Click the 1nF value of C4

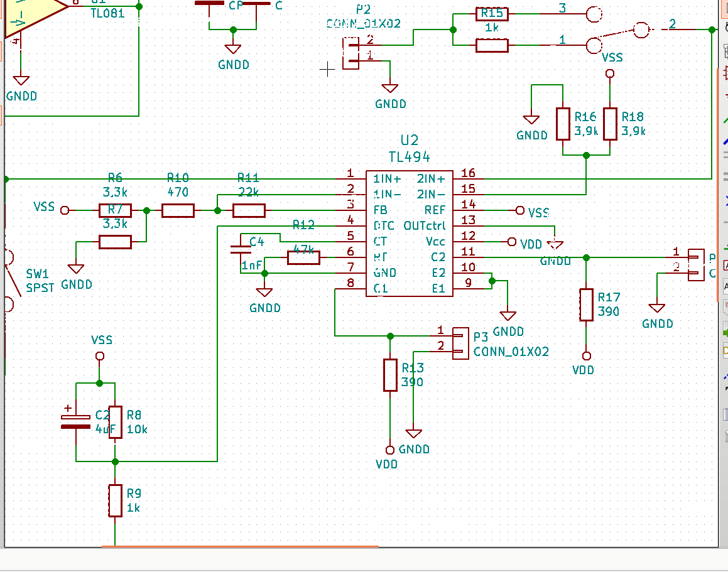click(251, 265)
